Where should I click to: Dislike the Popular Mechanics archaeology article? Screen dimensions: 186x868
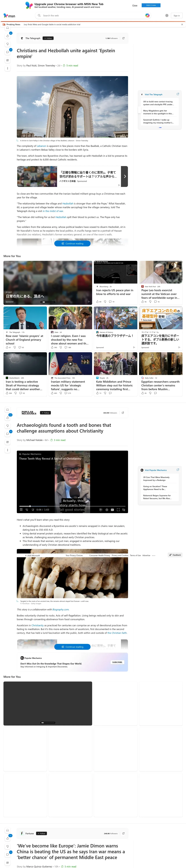[7, 426]
